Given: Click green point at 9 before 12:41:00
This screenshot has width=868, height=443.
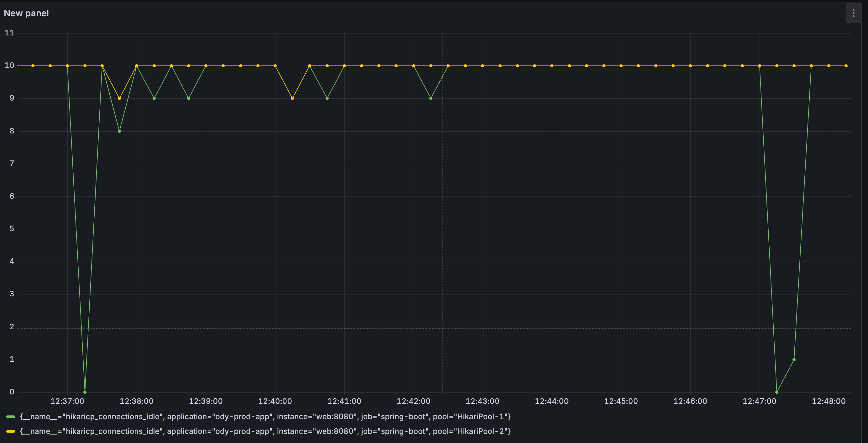Looking at the screenshot, I should pyautogui.click(x=327, y=98).
